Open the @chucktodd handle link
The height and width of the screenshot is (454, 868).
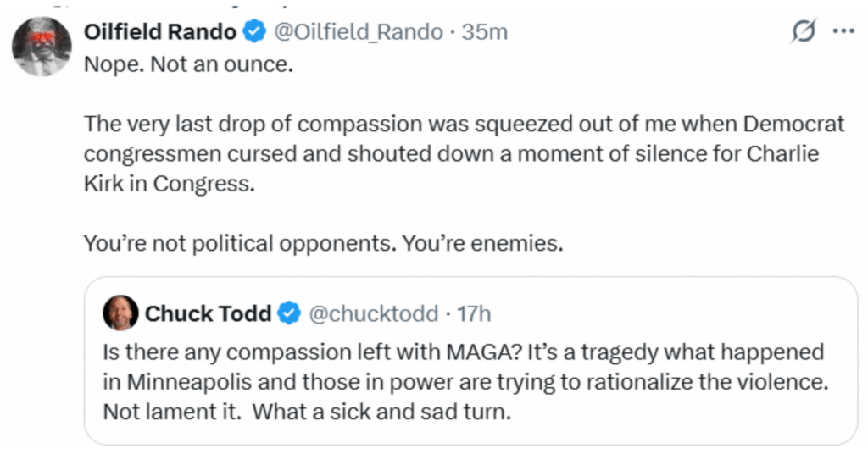tap(372, 313)
